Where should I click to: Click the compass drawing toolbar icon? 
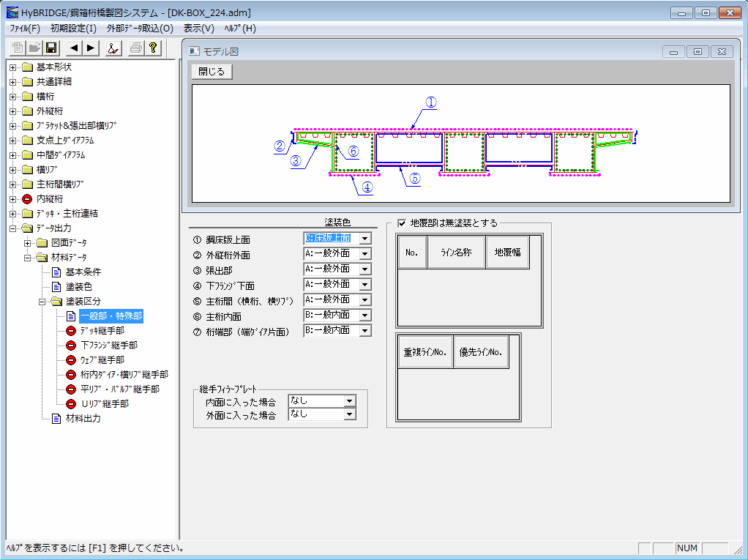point(113,48)
